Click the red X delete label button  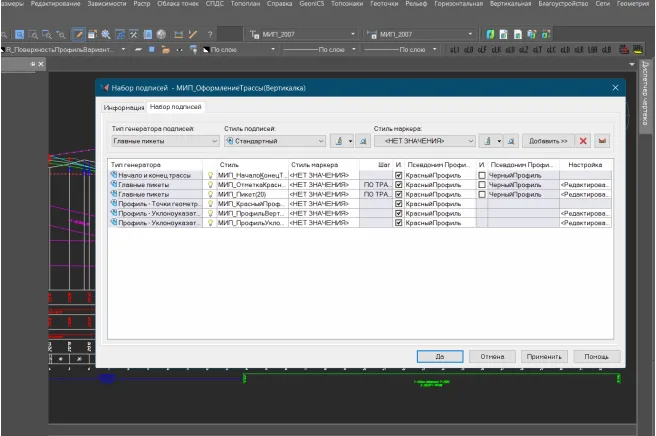pos(583,141)
